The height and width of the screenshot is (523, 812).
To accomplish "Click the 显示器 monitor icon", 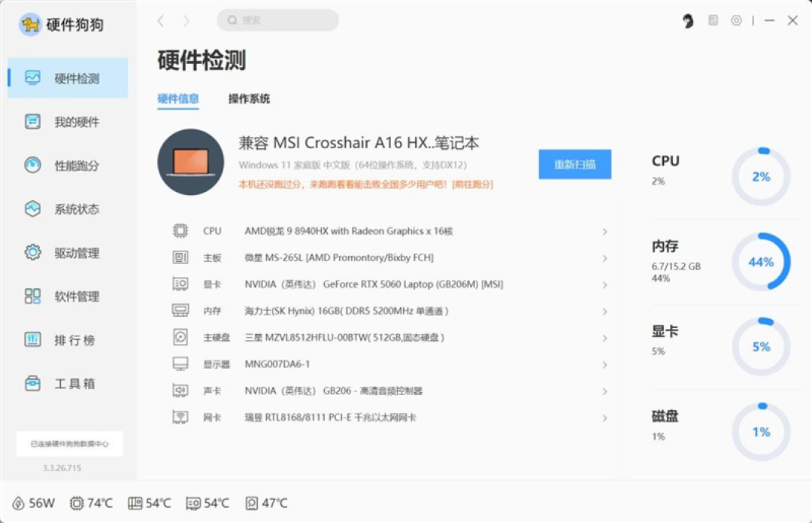I will click(x=180, y=363).
